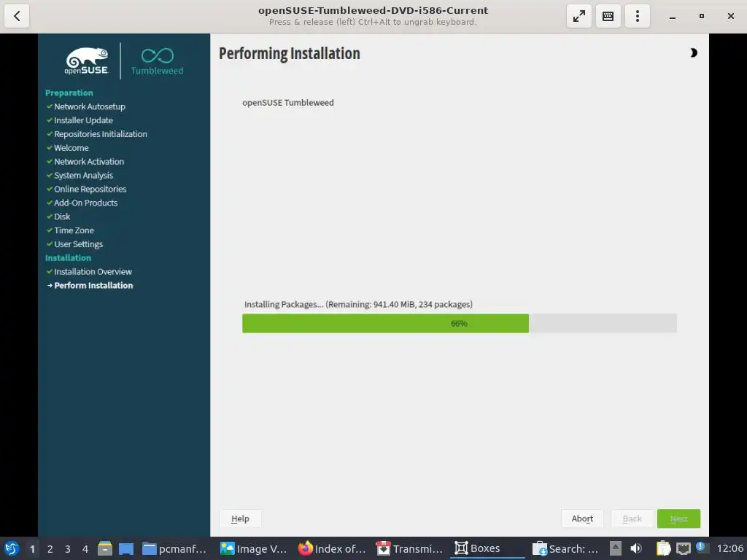Switch to workspace 3
The width and height of the screenshot is (747, 560).
point(68,549)
